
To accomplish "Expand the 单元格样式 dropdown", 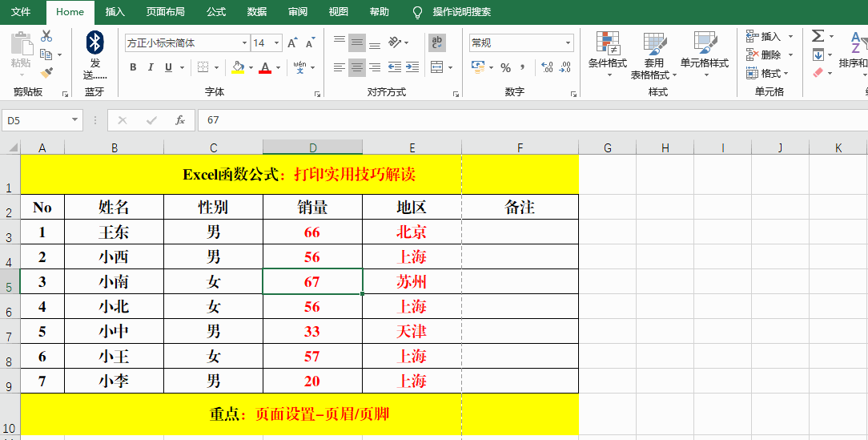I will 707,75.
